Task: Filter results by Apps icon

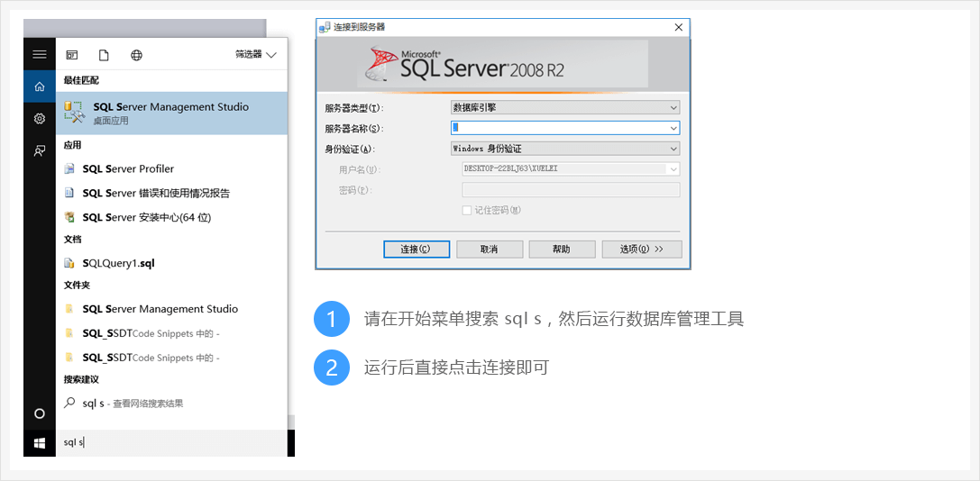Action: click(72, 55)
